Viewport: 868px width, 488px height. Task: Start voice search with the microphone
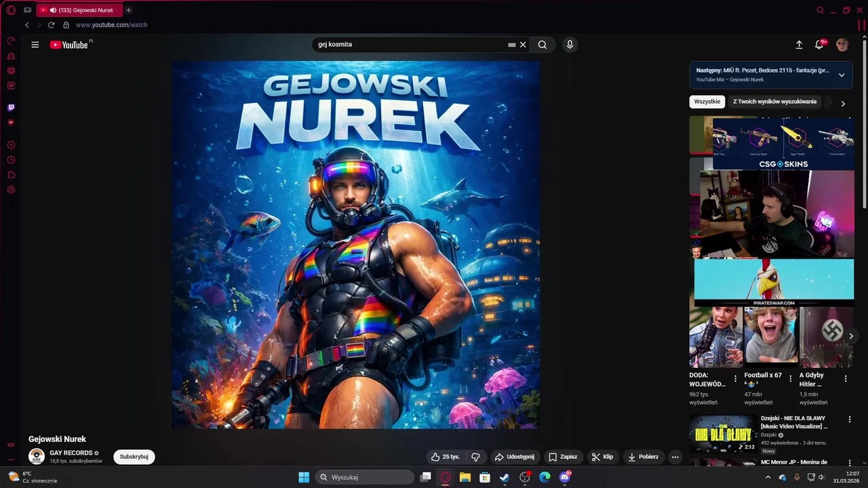(x=570, y=45)
